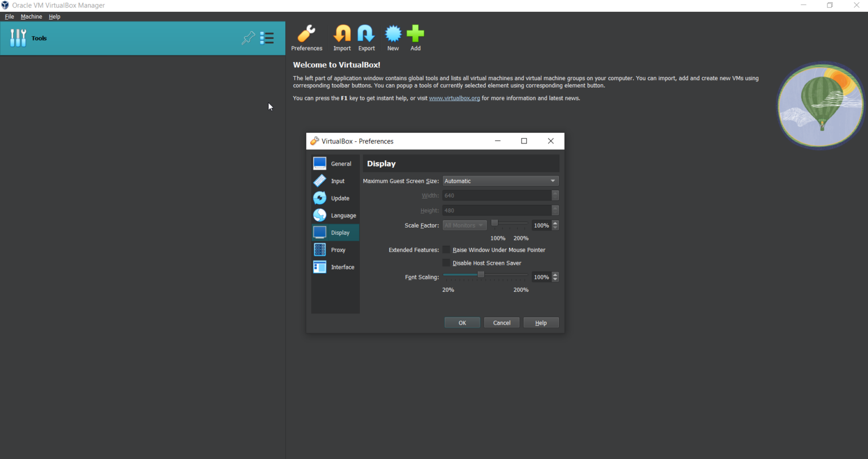Screen dimensions: 868x459
Task: Click the Display heading text
Action: [381, 164]
